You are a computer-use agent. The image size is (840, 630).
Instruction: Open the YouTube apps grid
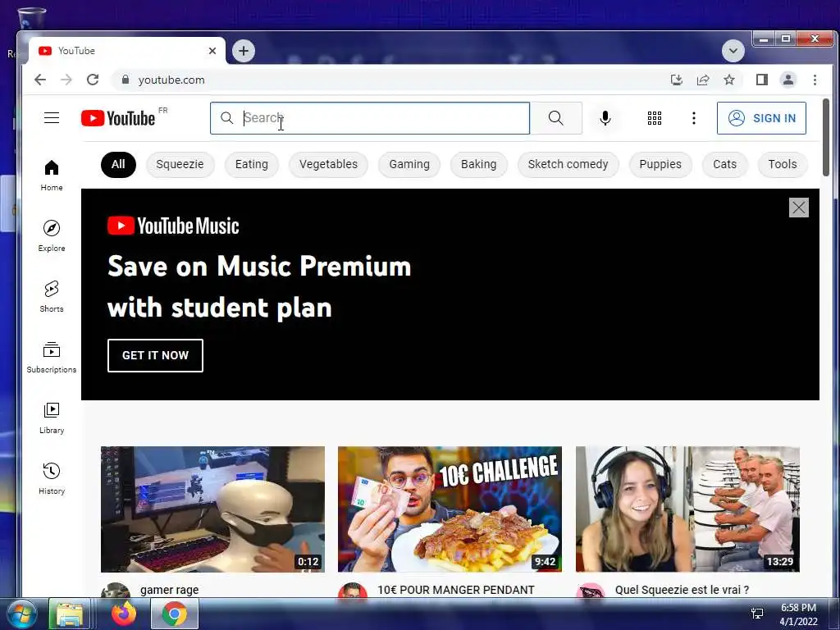pyautogui.click(x=654, y=118)
